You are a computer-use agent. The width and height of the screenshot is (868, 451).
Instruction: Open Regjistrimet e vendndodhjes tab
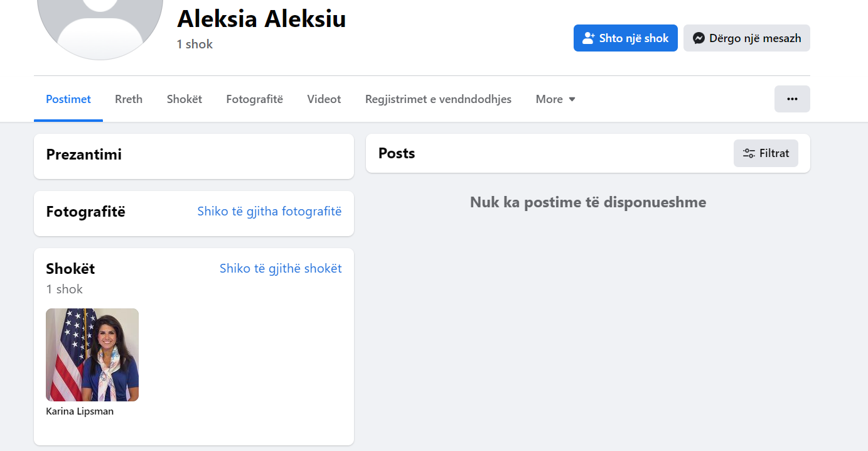(438, 99)
